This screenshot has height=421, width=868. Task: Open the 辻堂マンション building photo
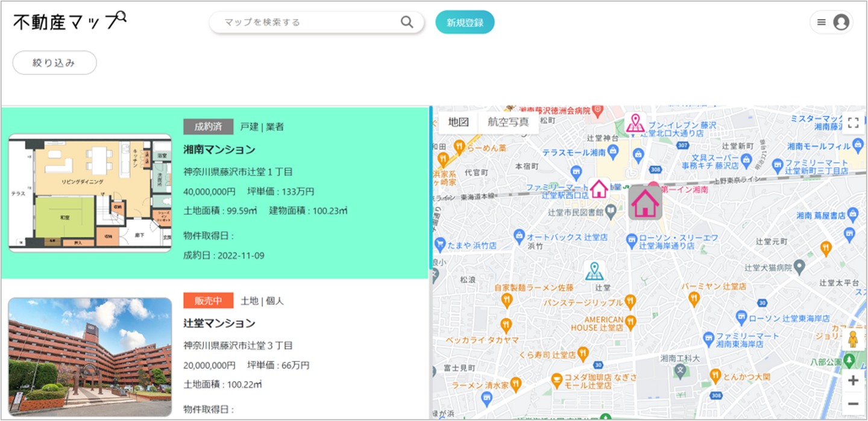(x=90, y=357)
